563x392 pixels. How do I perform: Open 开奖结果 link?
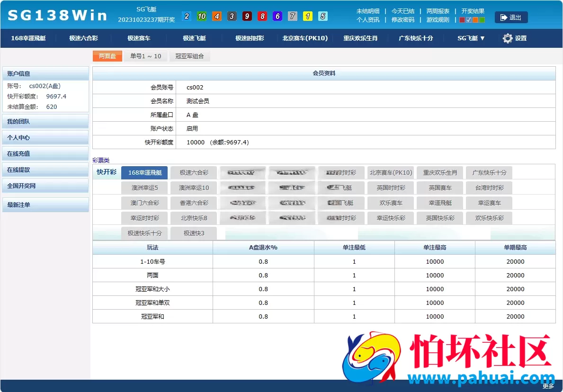(473, 11)
